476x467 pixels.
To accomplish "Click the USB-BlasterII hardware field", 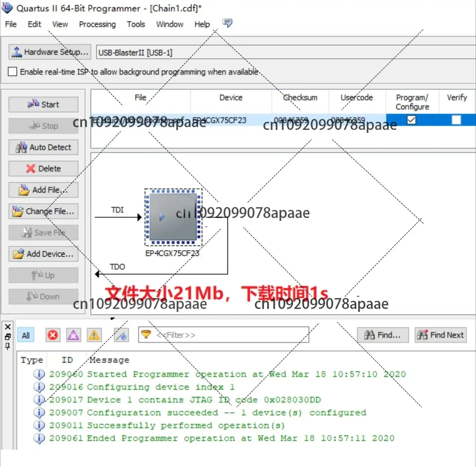I will pyautogui.click(x=286, y=52).
